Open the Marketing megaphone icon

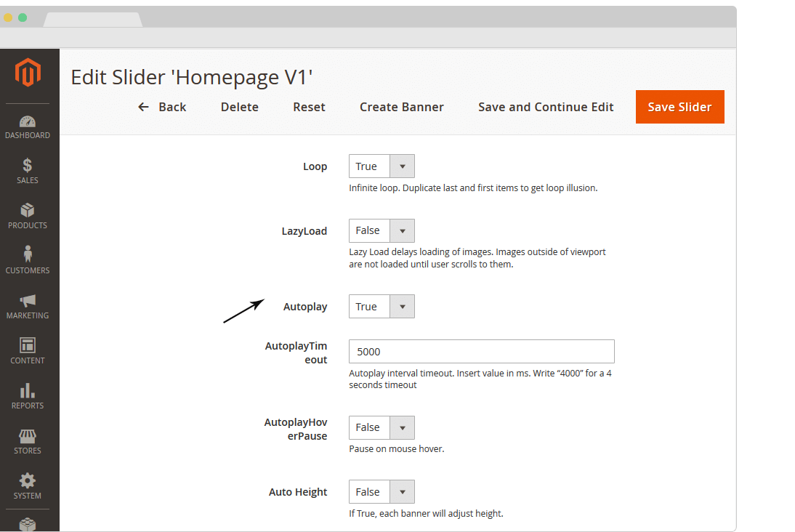tap(28, 301)
